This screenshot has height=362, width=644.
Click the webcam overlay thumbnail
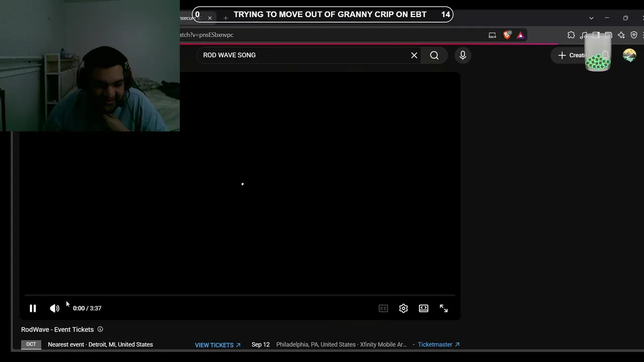[x=90, y=65]
